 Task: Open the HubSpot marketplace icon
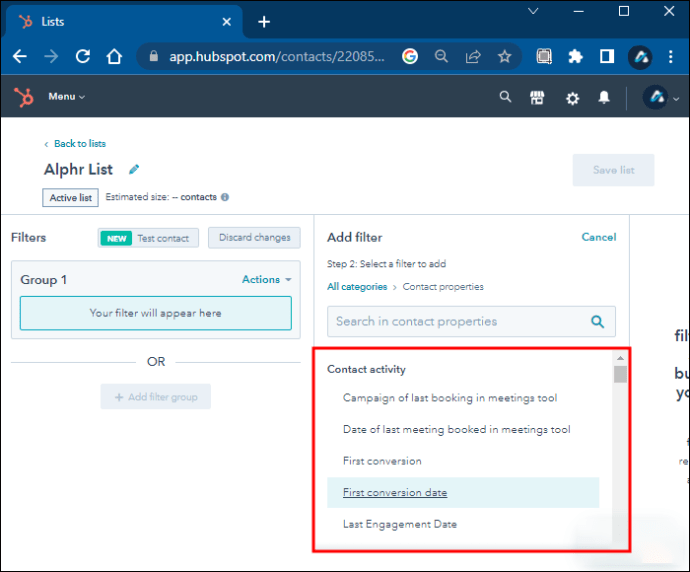[537, 97]
